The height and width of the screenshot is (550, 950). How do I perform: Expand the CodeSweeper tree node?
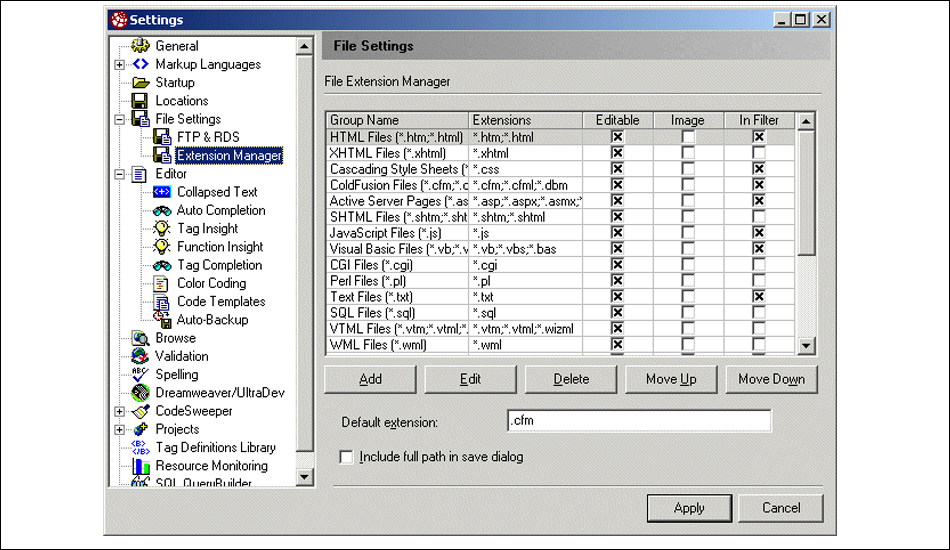[x=119, y=411]
